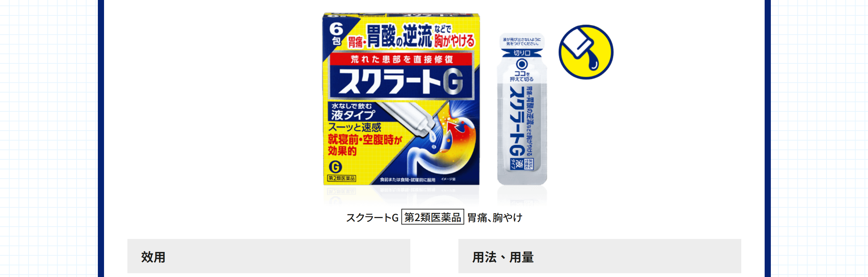Viewport: 868px width, 277px height.
Task: Click the red 荒れた患部を直接修復 banner
Action: 401,59
